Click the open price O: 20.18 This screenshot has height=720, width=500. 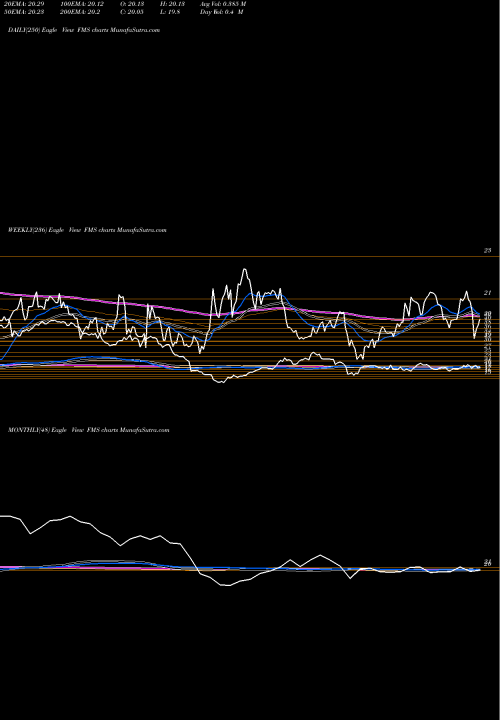(x=132, y=4)
